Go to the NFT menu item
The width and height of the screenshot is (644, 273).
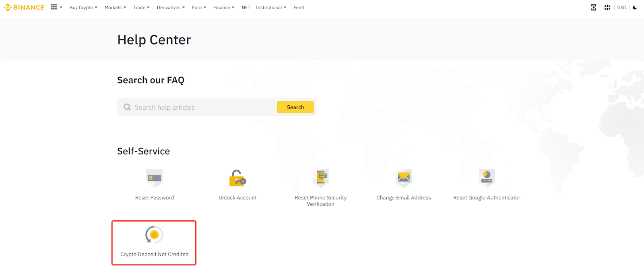[x=246, y=8]
